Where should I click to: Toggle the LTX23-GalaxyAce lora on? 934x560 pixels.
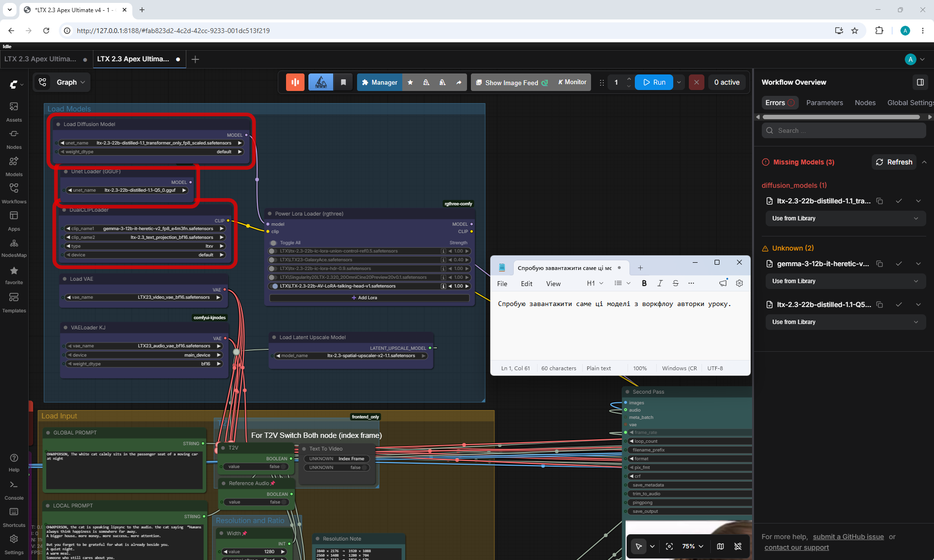pos(273,260)
